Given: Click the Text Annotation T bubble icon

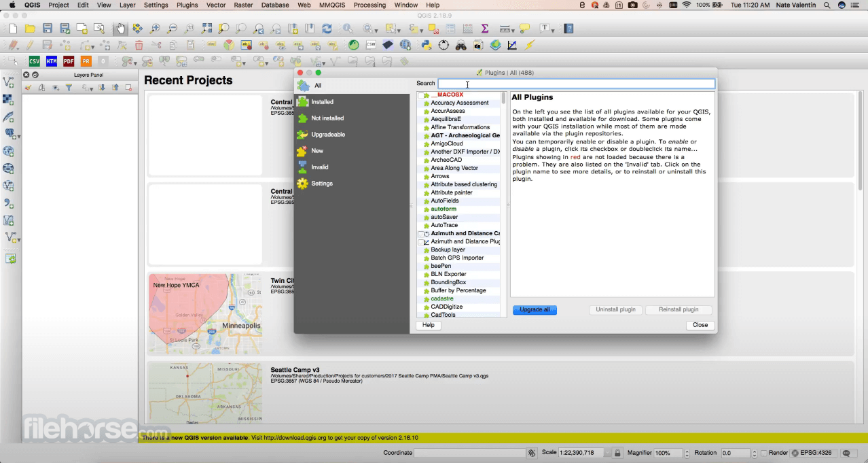Looking at the screenshot, I should (x=544, y=29).
